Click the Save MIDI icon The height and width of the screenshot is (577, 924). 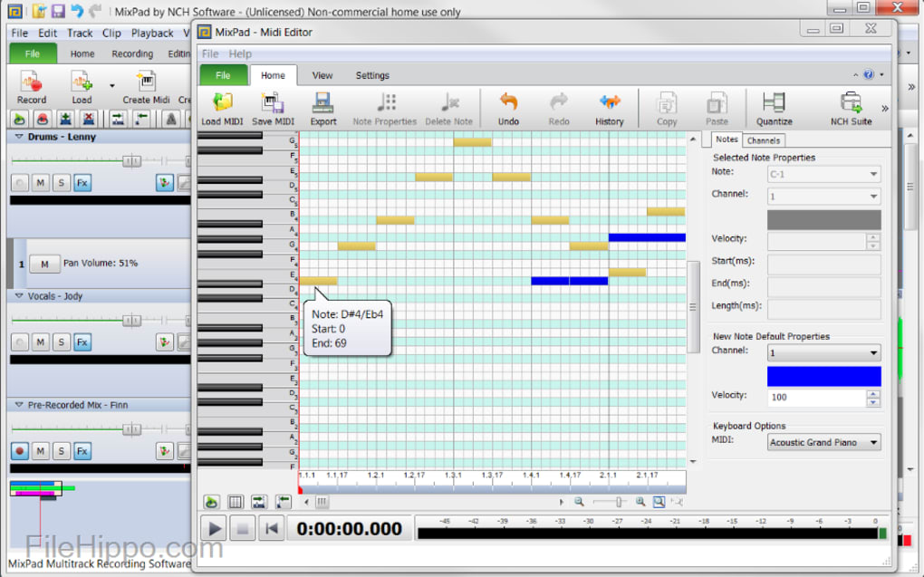coord(273,107)
